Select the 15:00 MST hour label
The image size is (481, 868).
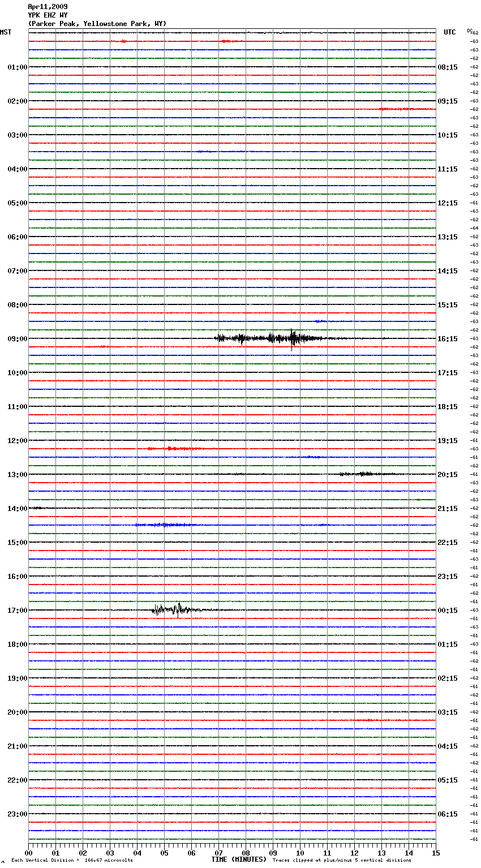18,543
